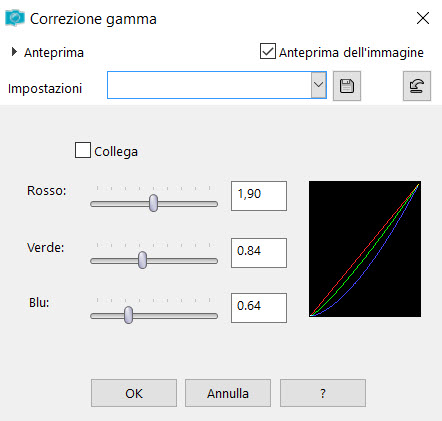Screen dimensions: 442x421
Task: Click the Rosso slider handle
Action: pyautogui.click(x=153, y=203)
